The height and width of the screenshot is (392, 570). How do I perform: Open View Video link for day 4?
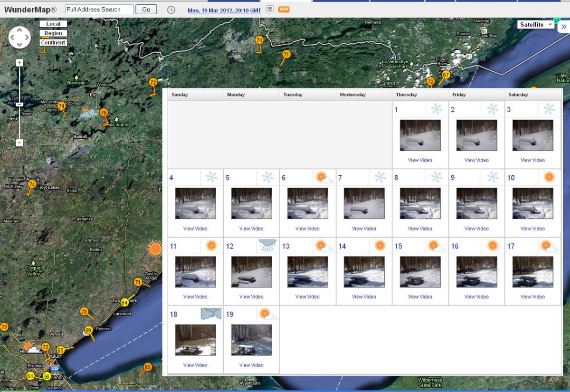[195, 229]
